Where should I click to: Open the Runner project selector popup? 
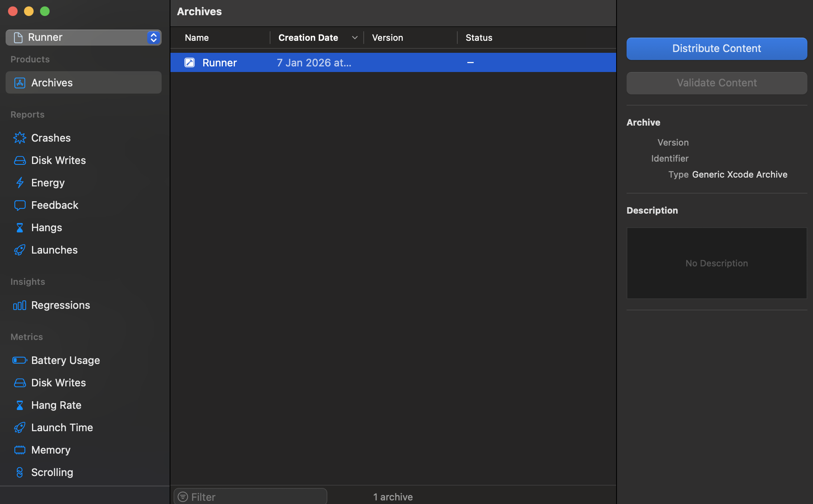pyautogui.click(x=83, y=38)
